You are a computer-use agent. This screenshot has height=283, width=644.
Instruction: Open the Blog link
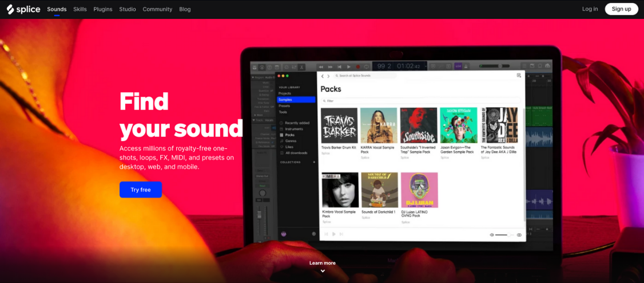185,9
